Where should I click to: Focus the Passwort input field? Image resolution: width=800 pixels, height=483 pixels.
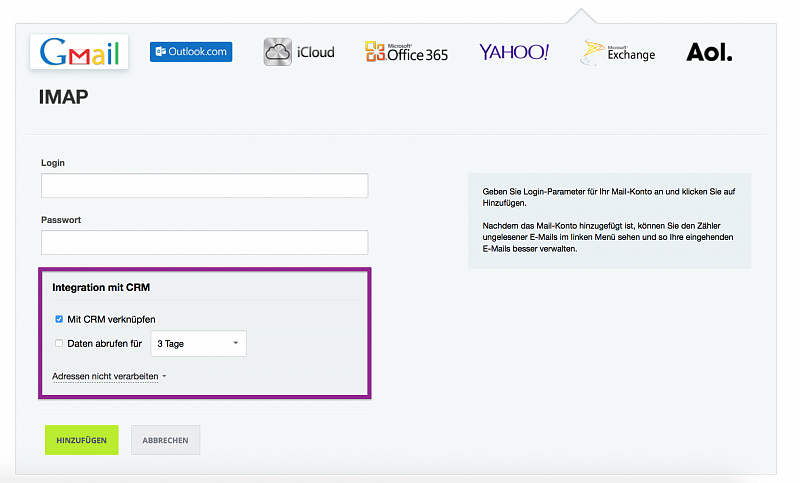205,242
